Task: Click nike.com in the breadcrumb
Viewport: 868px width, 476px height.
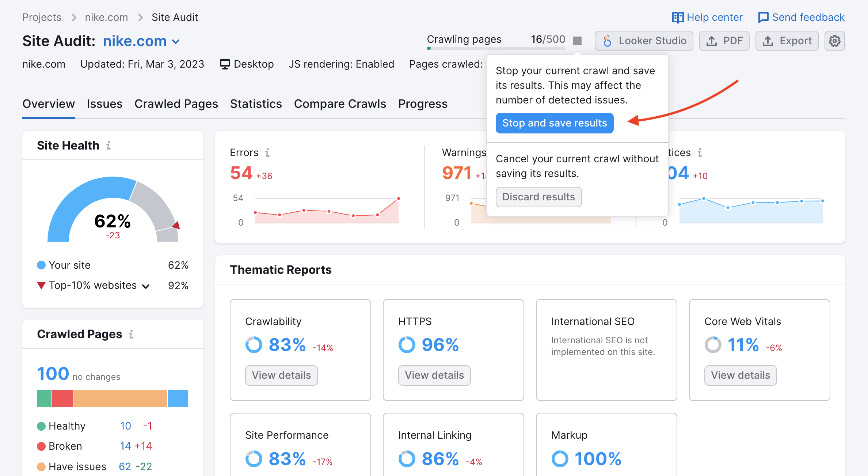Action: [106, 17]
